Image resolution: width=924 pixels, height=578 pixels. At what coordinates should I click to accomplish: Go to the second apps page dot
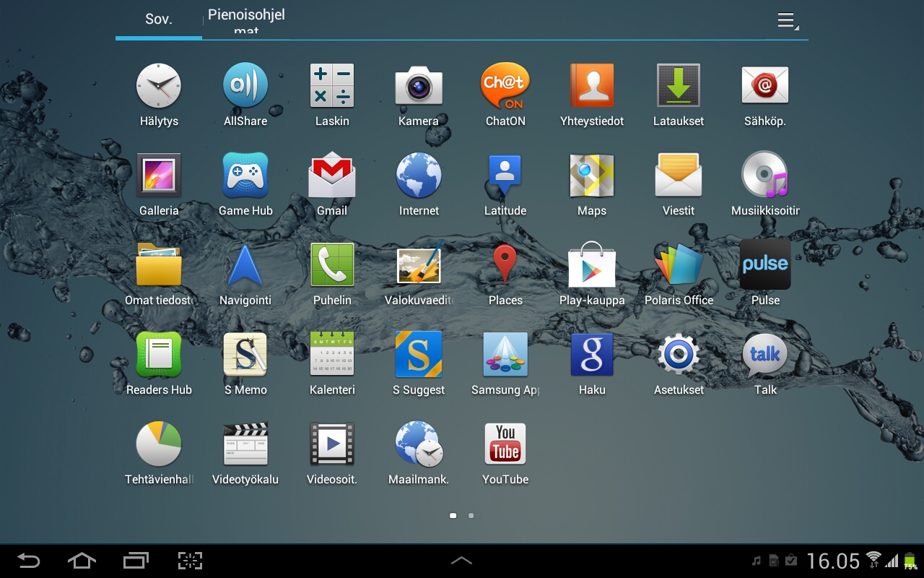[471, 516]
